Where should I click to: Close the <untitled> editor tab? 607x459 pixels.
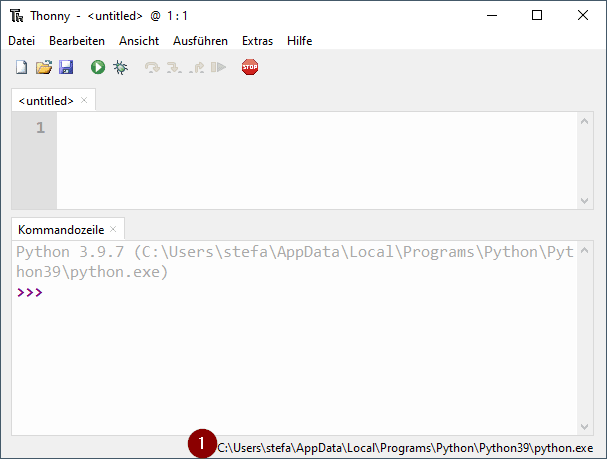(85, 100)
